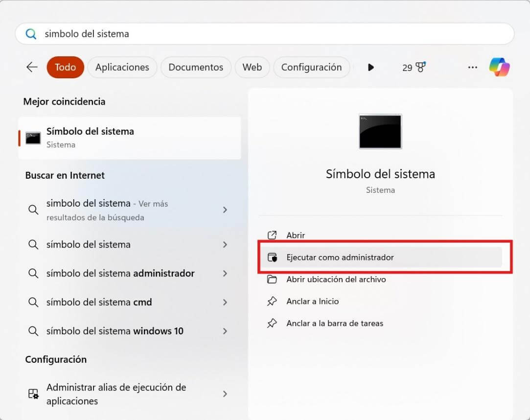Click the large Command Prompt preview icon
The width and height of the screenshot is (530, 420).
(x=380, y=131)
